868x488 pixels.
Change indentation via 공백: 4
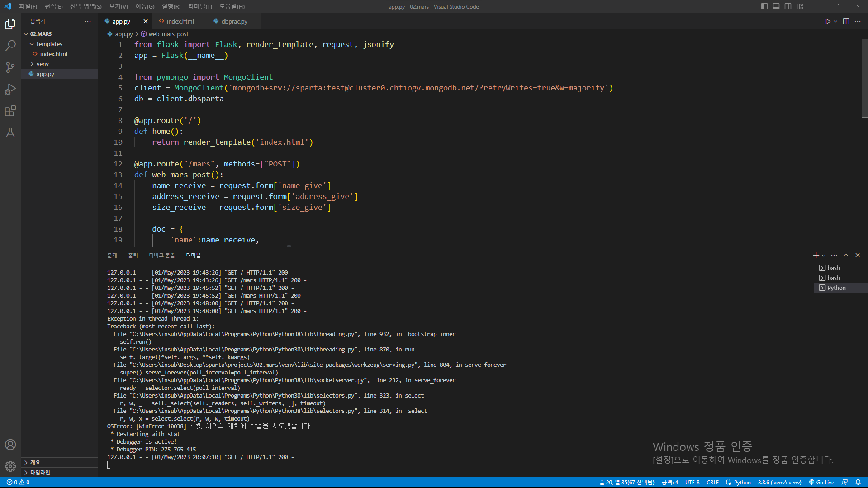click(669, 483)
